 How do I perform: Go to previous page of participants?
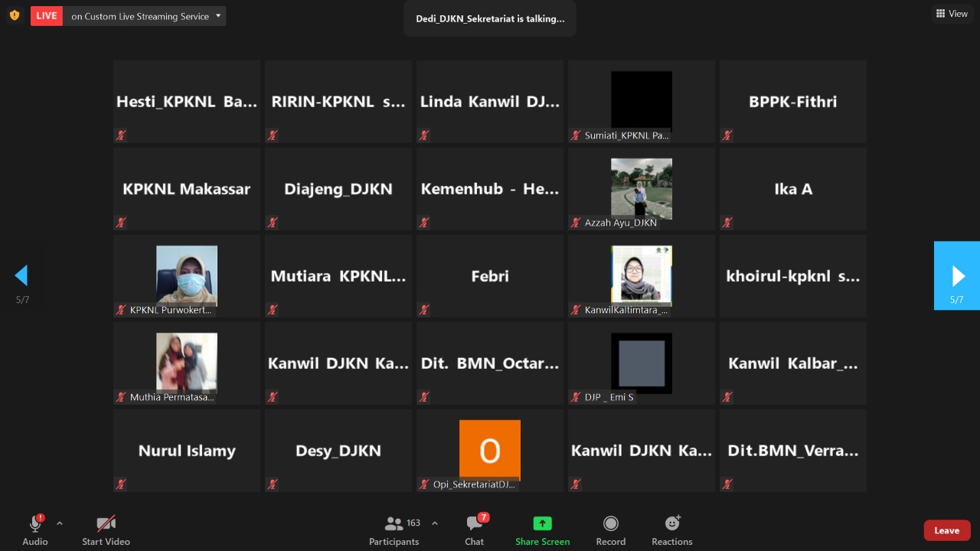tap(22, 275)
